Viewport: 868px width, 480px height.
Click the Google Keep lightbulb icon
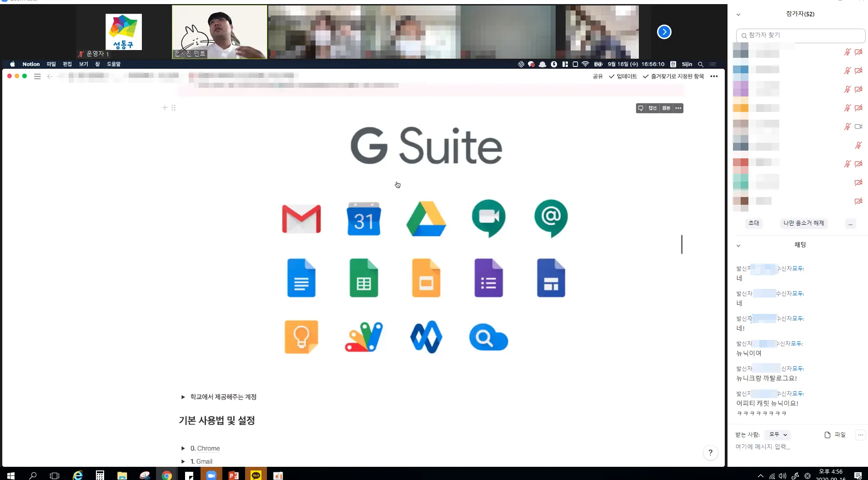point(301,337)
